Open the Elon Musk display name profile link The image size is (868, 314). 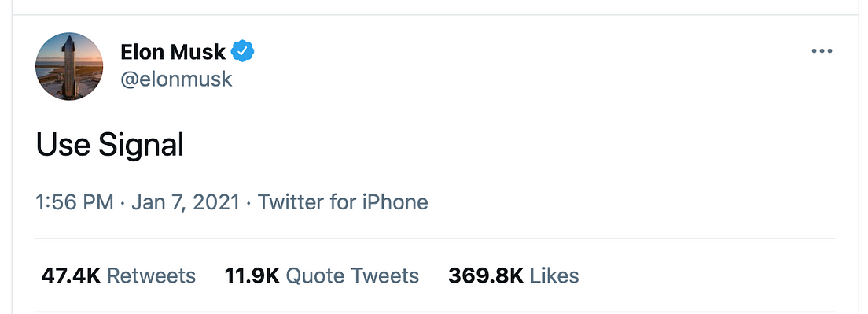coord(173,52)
